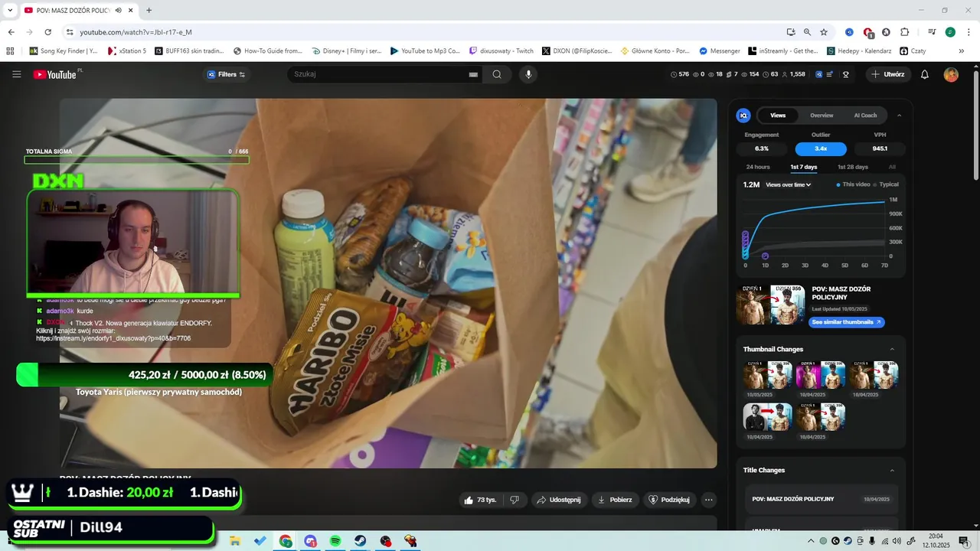The width and height of the screenshot is (980, 551).
Task: Click See similar thumbnails link
Action: pos(846,322)
